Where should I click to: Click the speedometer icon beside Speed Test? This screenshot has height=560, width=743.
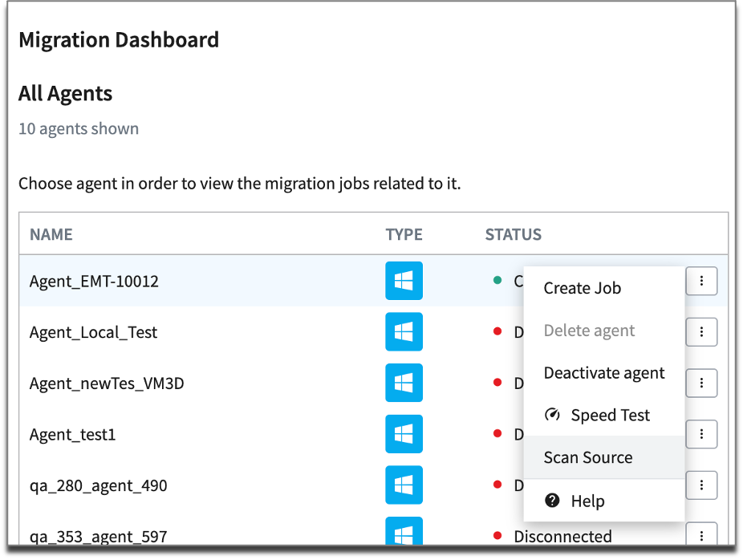click(552, 415)
